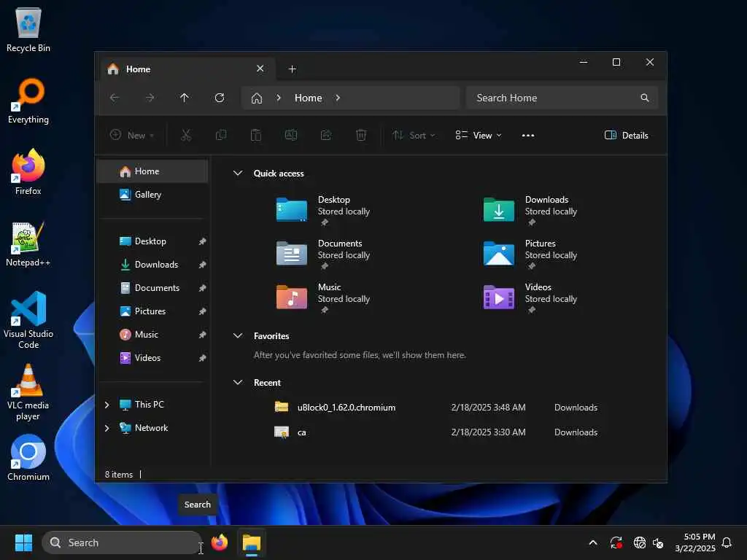Select the uBlock0_1.62.0.chromium recent item
Viewport: 747px width, 560px height.
point(437,407)
